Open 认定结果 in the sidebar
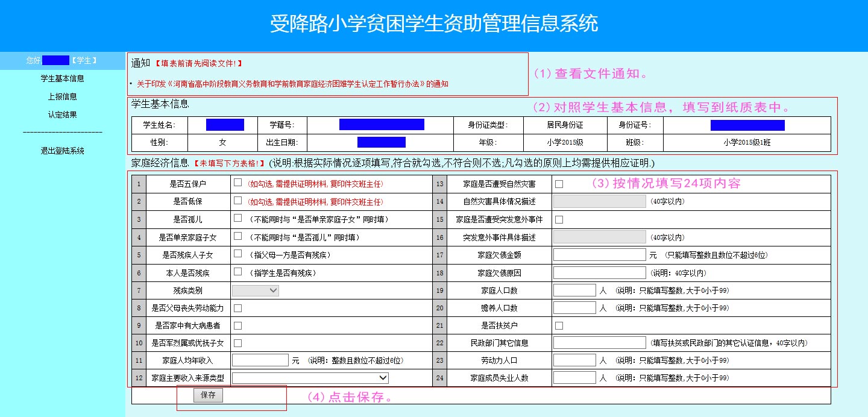This screenshot has width=868, height=417. click(62, 114)
